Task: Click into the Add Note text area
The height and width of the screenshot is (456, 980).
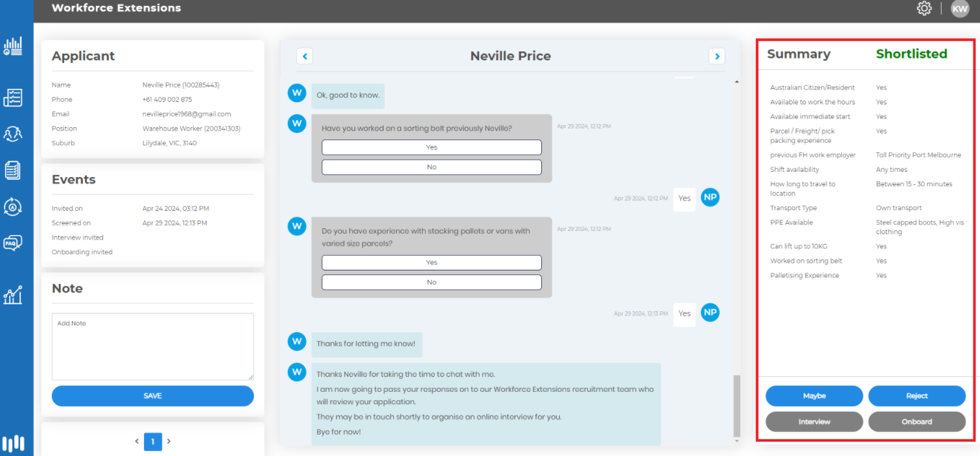Action: point(153,347)
